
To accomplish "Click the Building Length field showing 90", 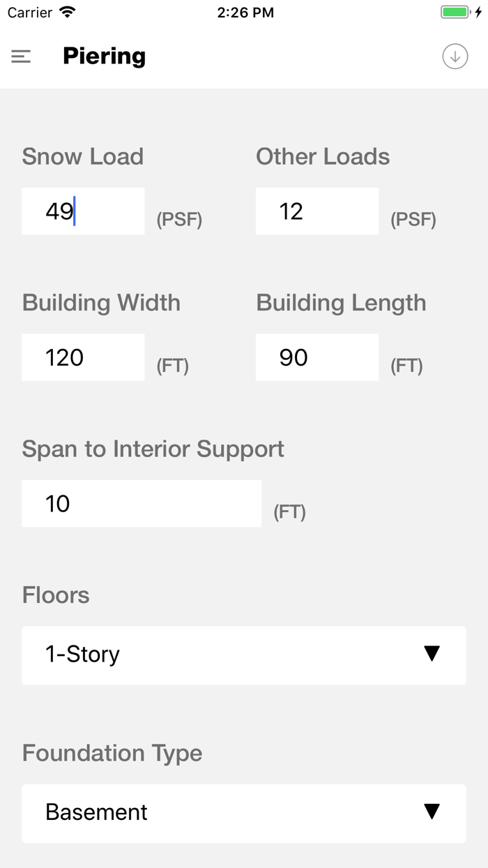I will pos(317,357).
